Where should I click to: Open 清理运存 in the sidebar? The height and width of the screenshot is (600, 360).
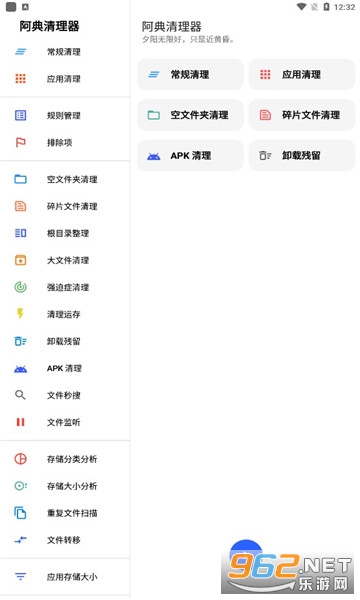point(65,314)
